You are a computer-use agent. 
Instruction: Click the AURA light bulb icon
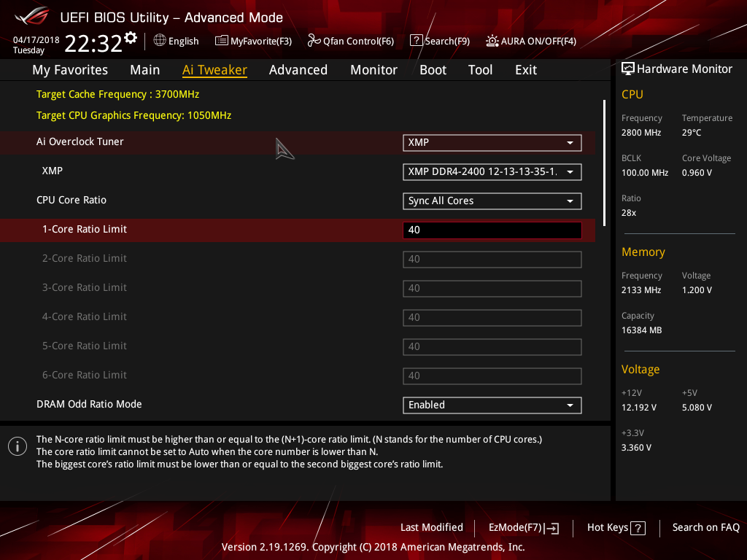click(x=492, y=41)
